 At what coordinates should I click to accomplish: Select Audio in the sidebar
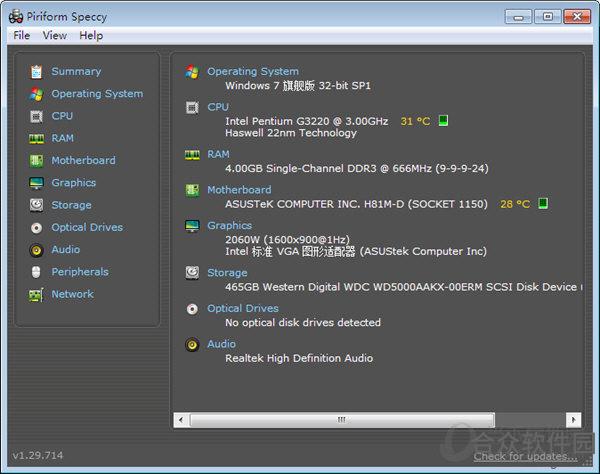(x=65, y=250)
